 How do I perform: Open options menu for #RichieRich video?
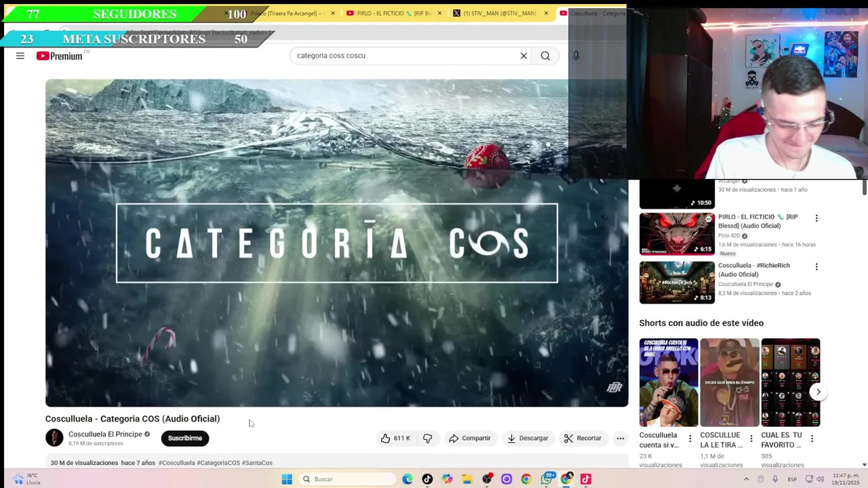pyautogui.click(x=816, y=267)
